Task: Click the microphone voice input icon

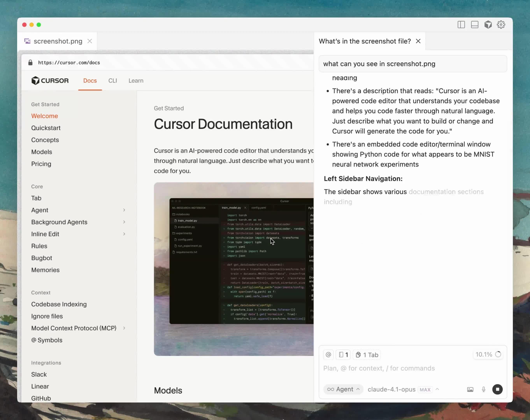Action: (483, 389)
